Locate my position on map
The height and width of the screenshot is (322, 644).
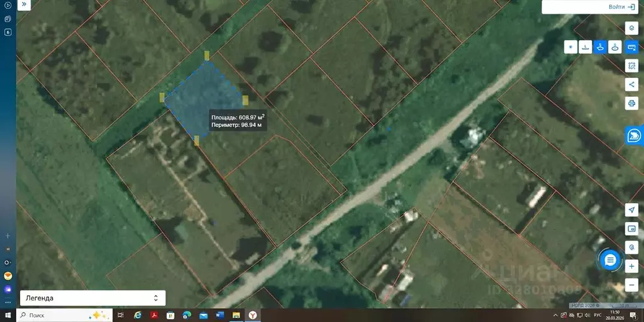pos(631,210)
